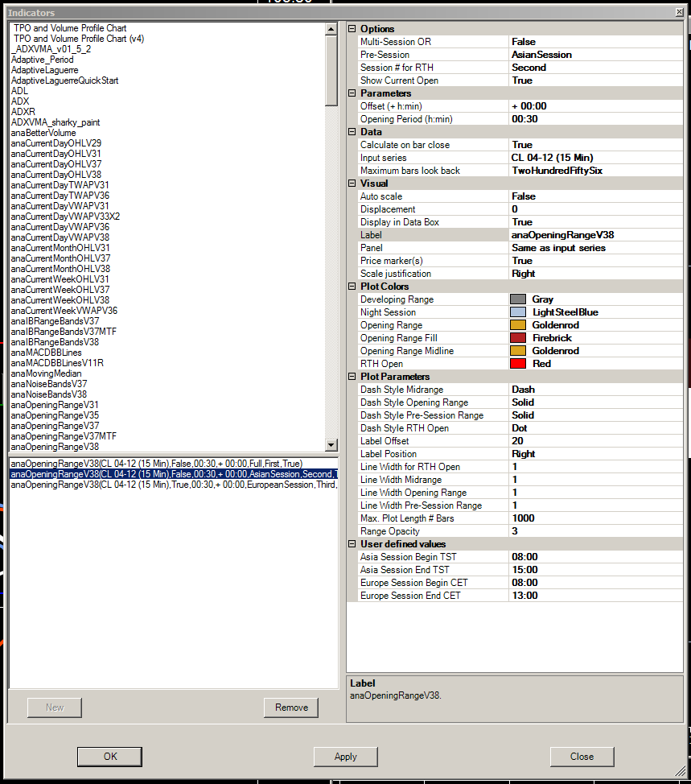
Task: Select the applied indicator with EuropeanSession,Third
Action: click(174, 485)
